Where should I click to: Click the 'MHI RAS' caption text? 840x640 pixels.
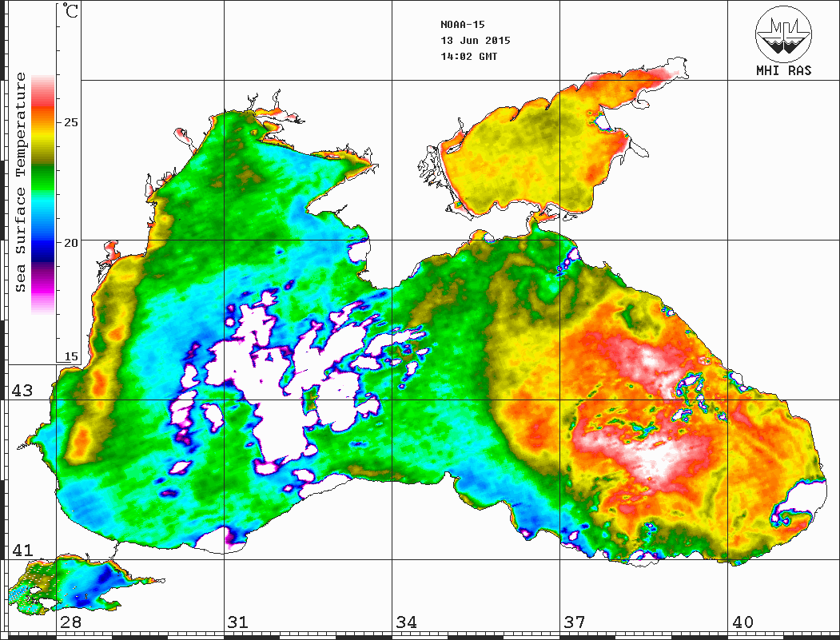click(x=783, y=70)
